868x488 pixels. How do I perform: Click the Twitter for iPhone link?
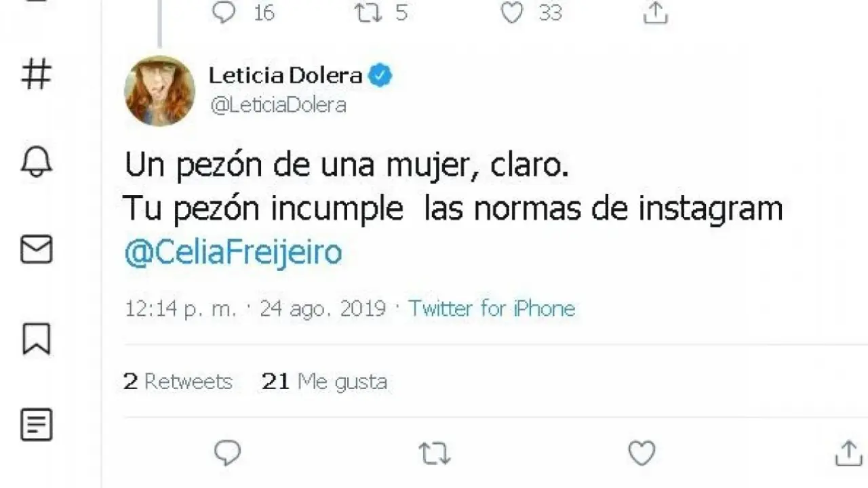coord(491,308)
